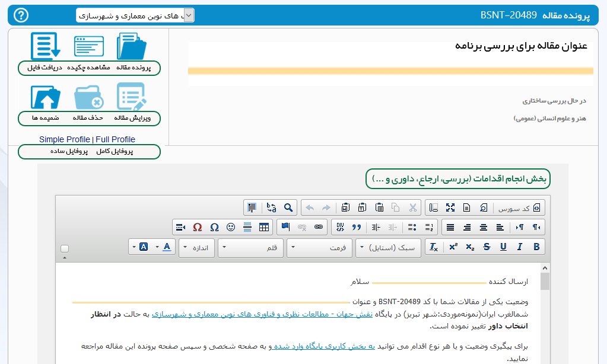Switch to Full Profile view
The height and width of the screenshot is (364, 607).
[115, 139]
